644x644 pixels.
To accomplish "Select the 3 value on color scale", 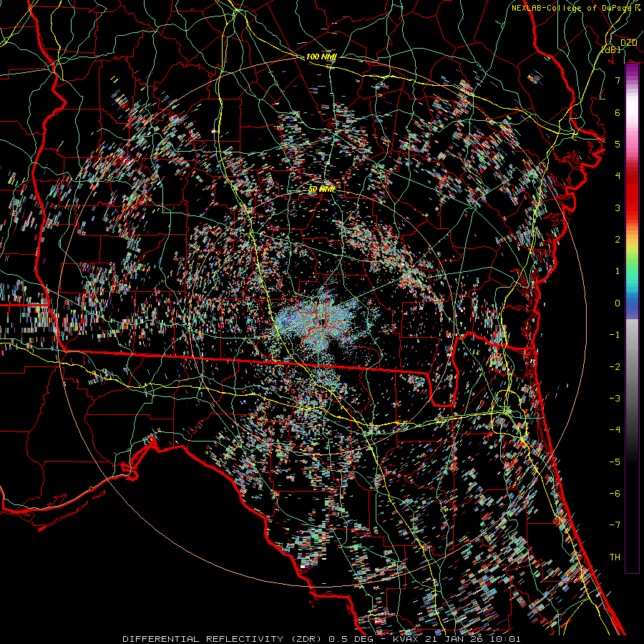I will pyautogui.click(x=618, y=208).
